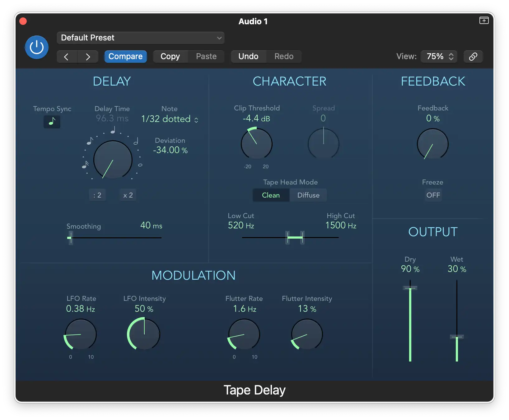The height and width of the screenshot is (420, 509).
Task: Click the Copy button
Action: [x=170, y=57]
